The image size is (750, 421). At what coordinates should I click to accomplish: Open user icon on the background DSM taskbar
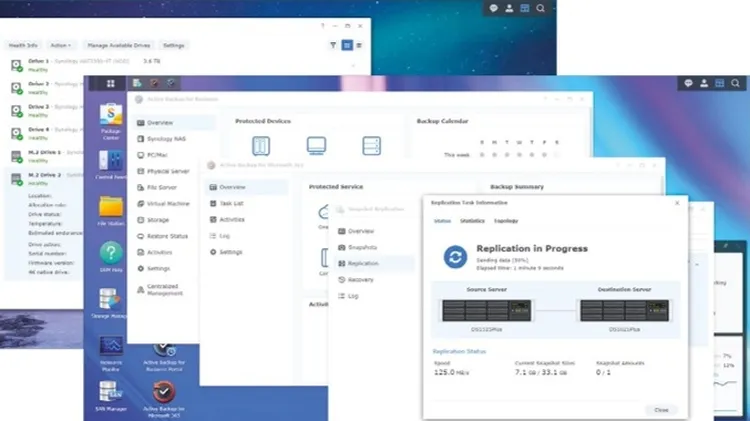pos(509,8)
